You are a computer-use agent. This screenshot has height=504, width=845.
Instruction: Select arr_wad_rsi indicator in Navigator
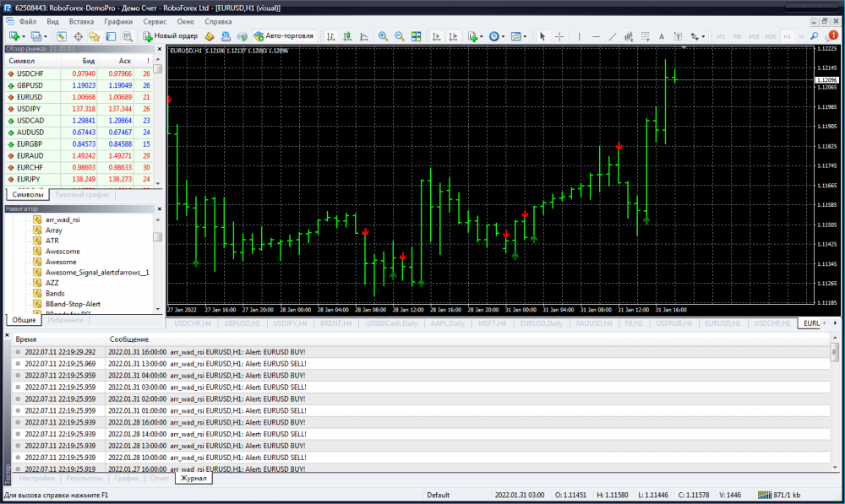click(63, 219)
